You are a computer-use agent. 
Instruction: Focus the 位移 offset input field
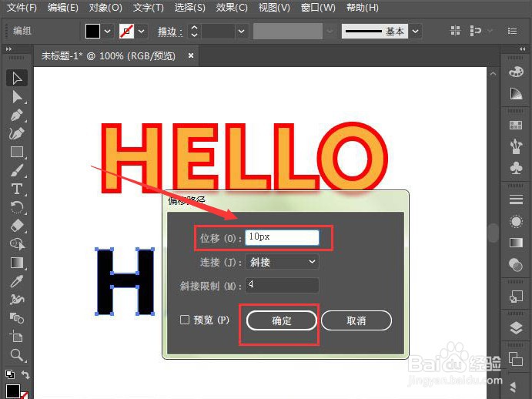[283, 237]
